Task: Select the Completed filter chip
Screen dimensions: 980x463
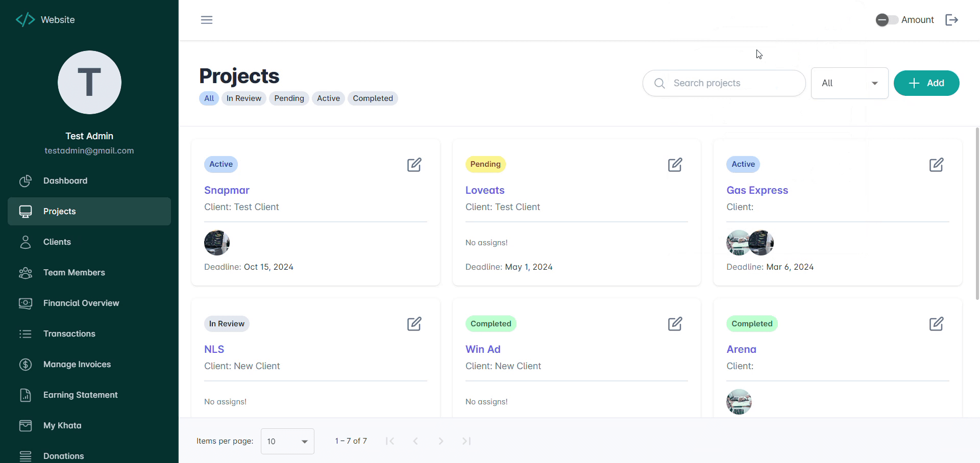Action: 373,98
